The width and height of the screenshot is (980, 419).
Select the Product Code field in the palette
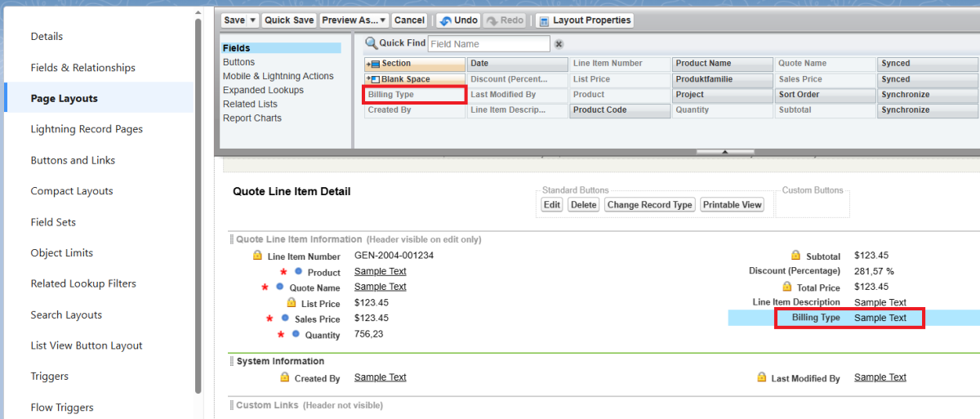click(619, 110)
